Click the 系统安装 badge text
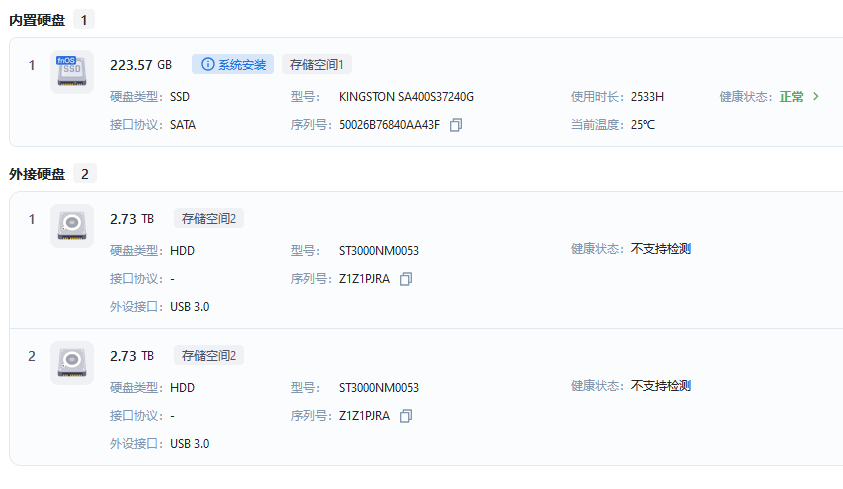Screen dimensions: 843x489 [242, 65]
